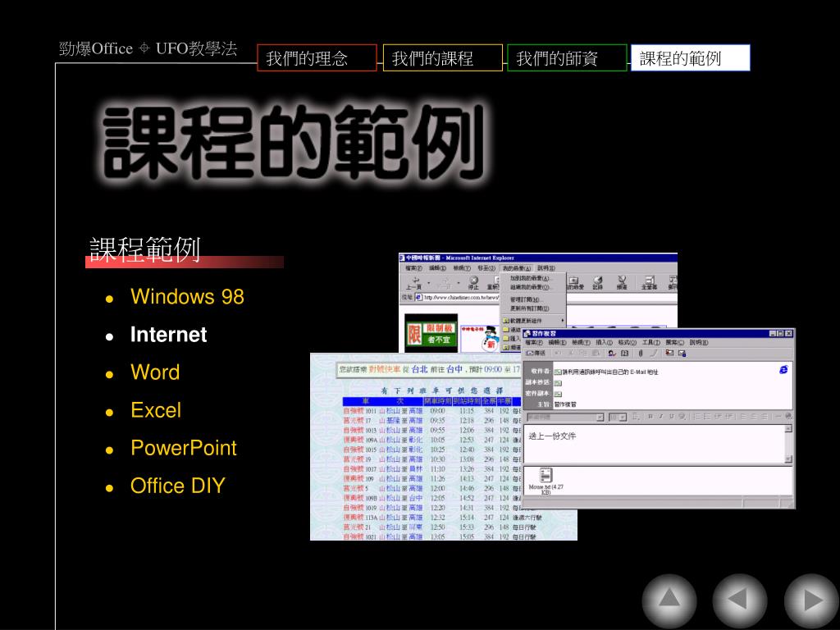This screenshot has width=840, height=630.
Task: Click the mail body scrollbar up arrow
Action: [788, 428]
